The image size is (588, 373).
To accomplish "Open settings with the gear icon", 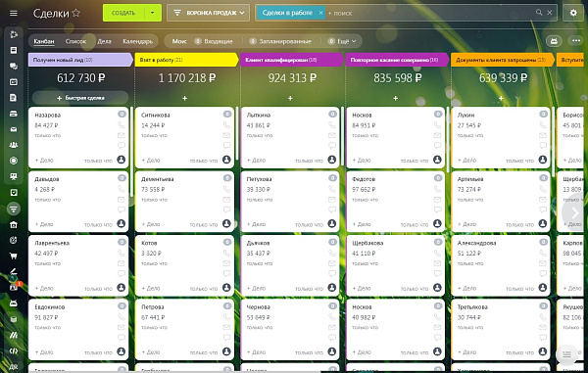I will [573, 13].
